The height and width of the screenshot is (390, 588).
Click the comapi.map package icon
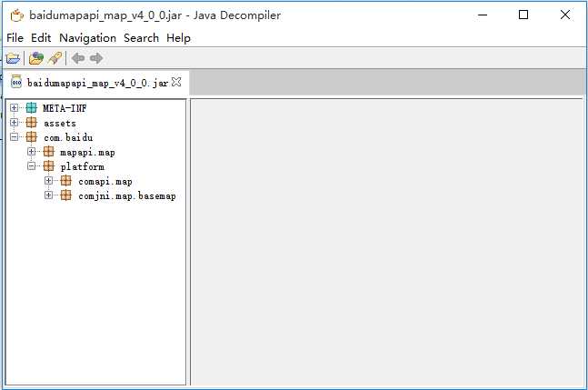66,181
